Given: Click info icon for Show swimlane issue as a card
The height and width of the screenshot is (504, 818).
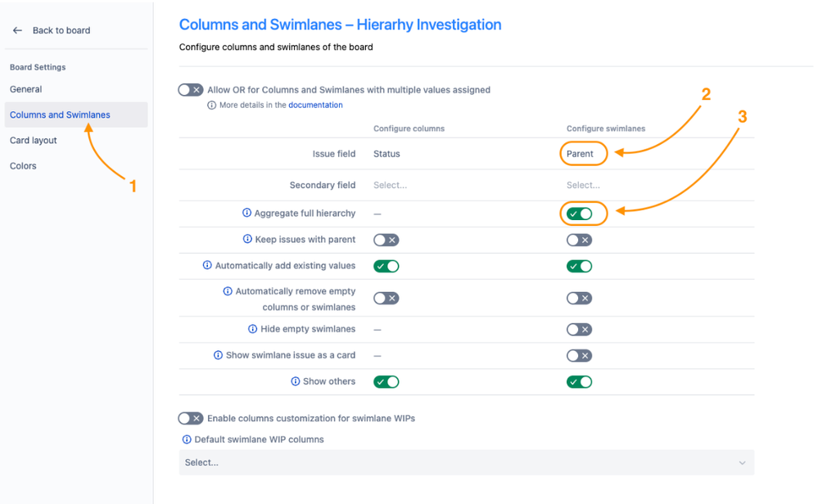Looking at the screenshot, I should tap(218, 355).
